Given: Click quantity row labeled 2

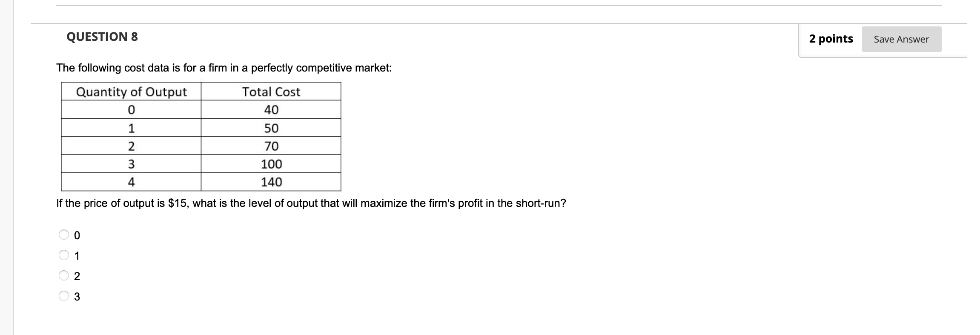Looking at the screenshot, I should coord(131,146).
